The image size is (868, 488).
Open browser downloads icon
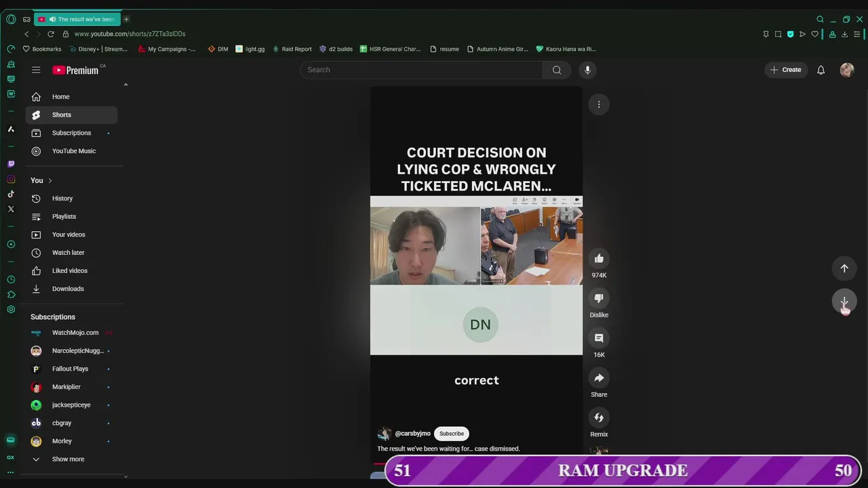tap(845, 34)
